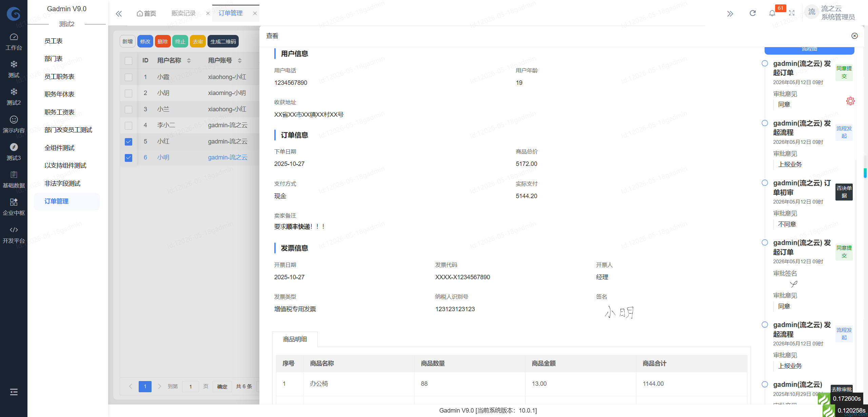Click the green 终止 button

(180, 41)
